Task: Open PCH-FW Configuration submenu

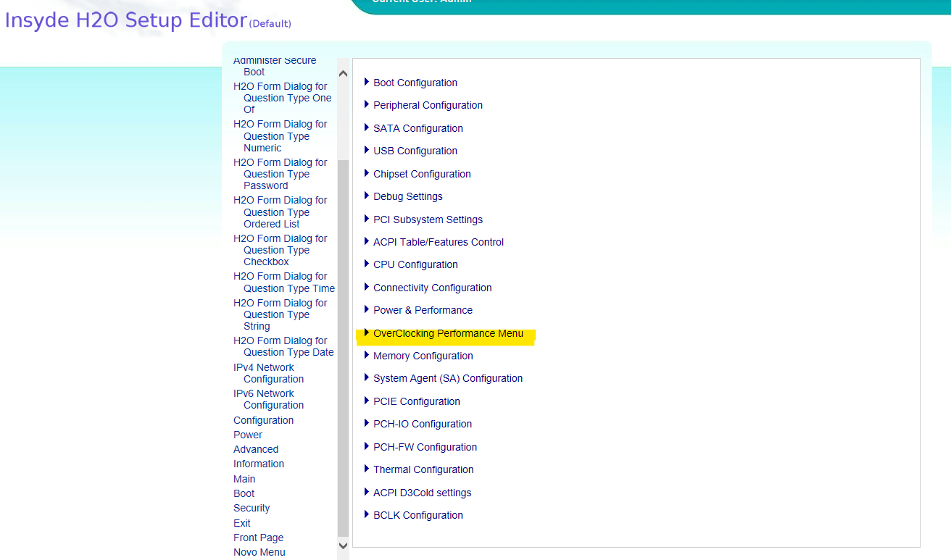Action: 425,447
